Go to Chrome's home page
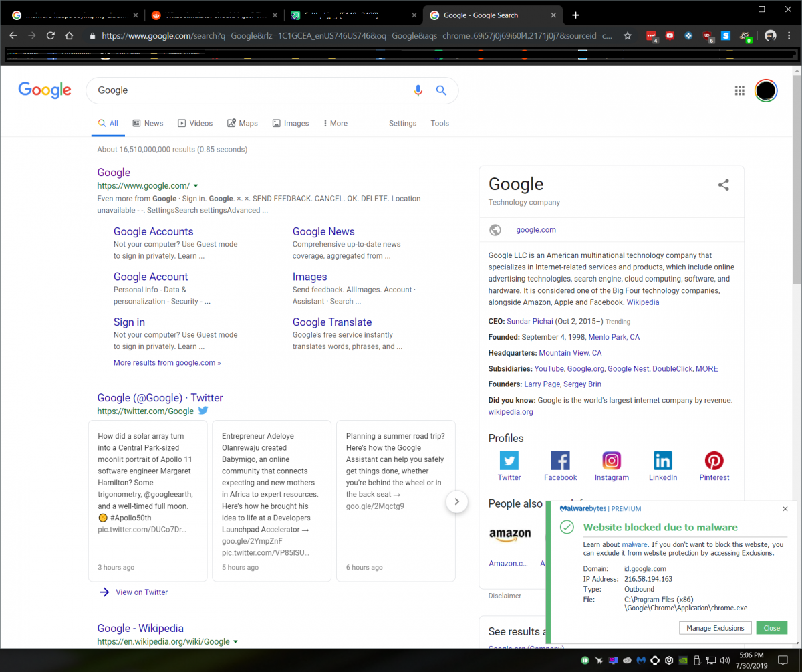The height and width of the screenshot is (672, 802). click(x=69, y=35)
